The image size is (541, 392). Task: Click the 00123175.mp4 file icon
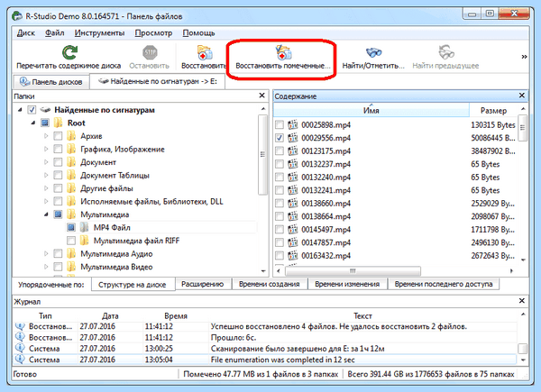click(293, 150)
